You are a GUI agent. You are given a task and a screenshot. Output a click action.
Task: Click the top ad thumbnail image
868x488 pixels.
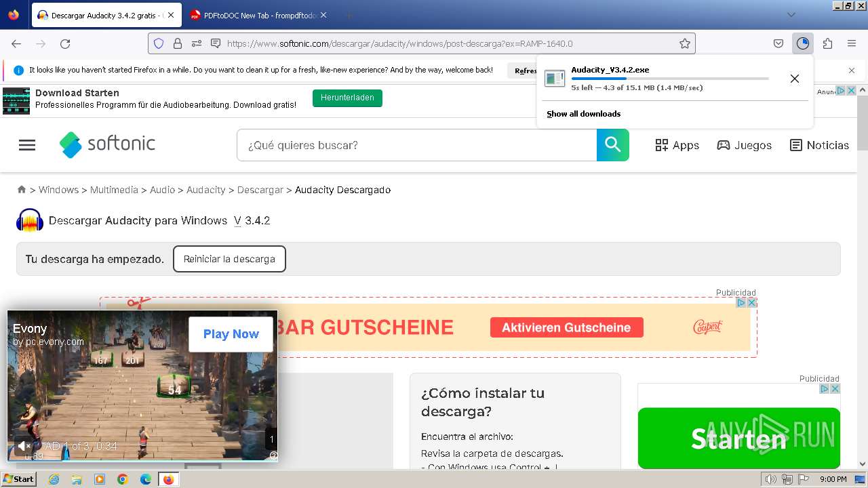point(16,100)
